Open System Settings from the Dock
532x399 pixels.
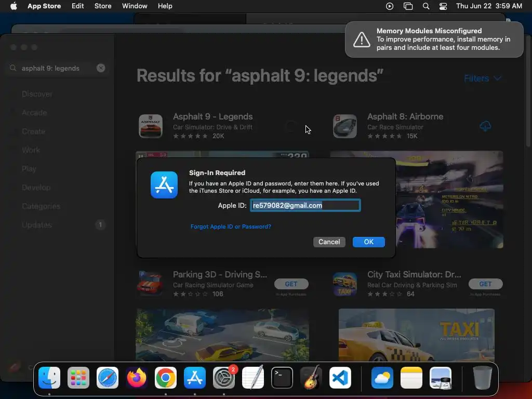pos(224,378)
